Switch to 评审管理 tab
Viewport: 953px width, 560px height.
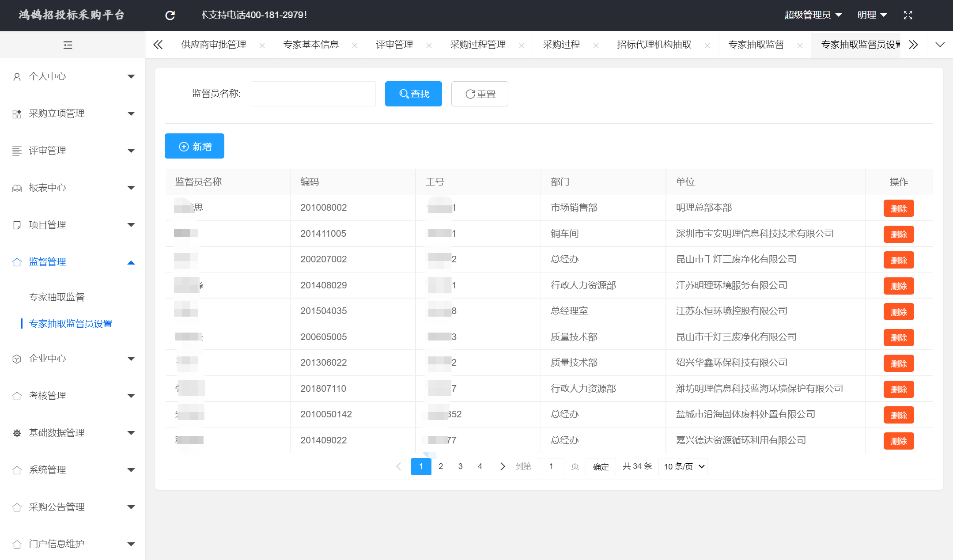(x=394, y=45)
